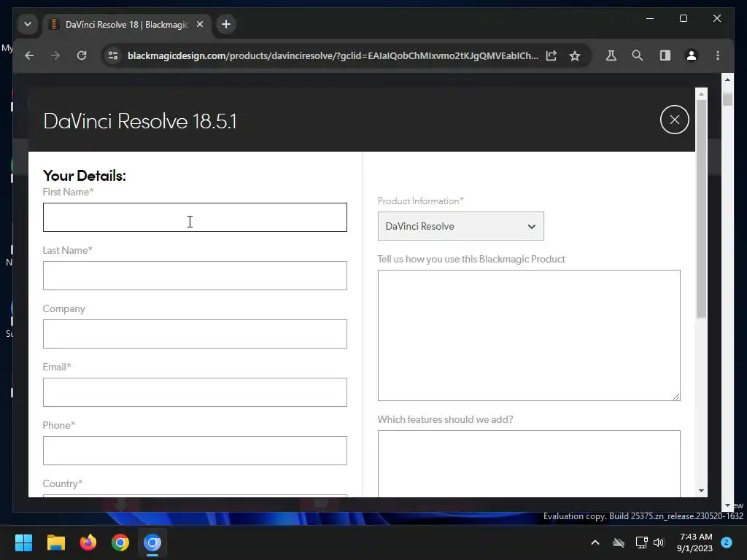Open the clock showing 7:43 AM
Image resolution: width=747 pixels, height=560 pixels.
click(694, 542)
